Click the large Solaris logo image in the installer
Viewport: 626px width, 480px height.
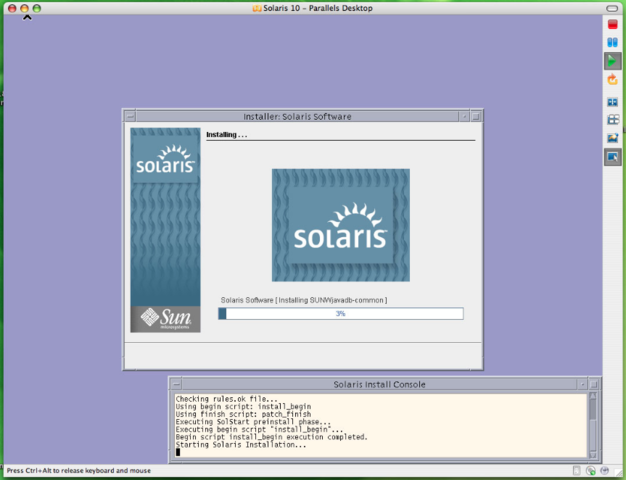pos(341,225)
